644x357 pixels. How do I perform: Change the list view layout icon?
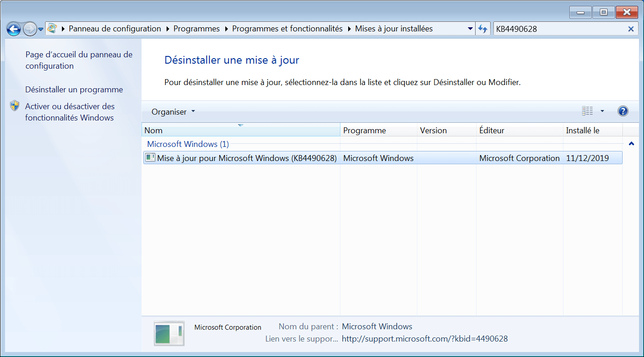click(588, 111)
